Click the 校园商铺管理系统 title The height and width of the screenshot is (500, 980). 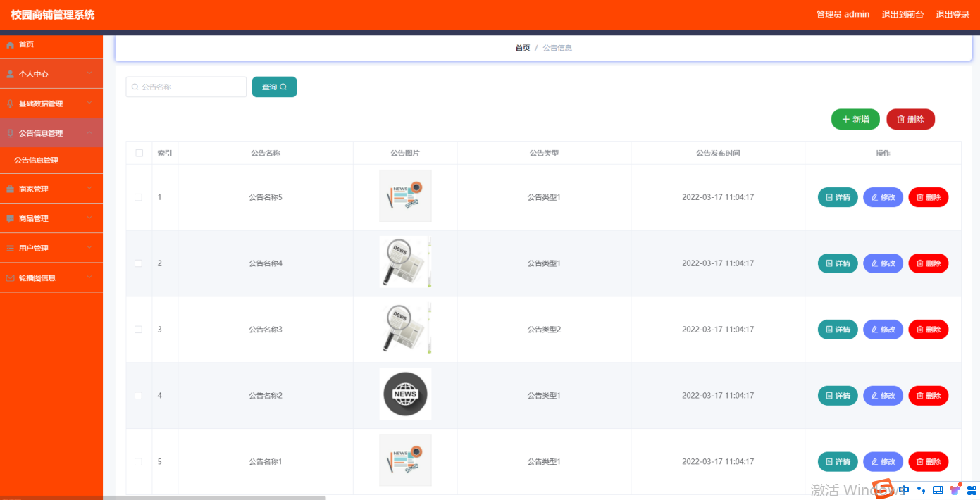click(53, 15)
